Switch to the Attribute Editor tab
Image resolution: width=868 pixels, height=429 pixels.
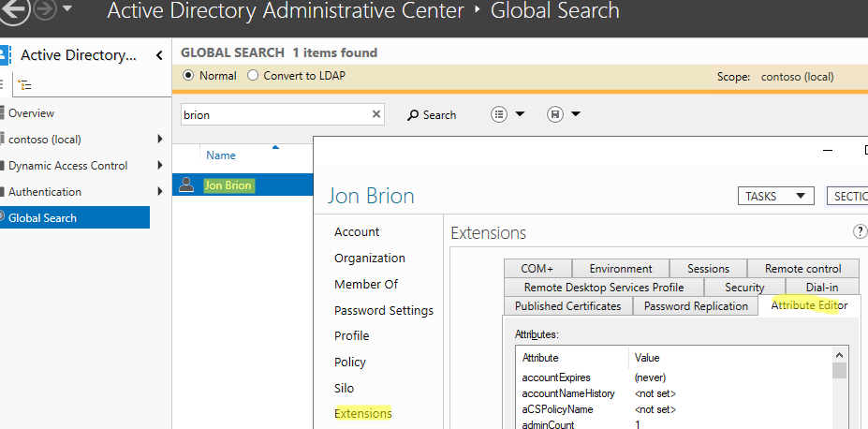click(809, 305)
